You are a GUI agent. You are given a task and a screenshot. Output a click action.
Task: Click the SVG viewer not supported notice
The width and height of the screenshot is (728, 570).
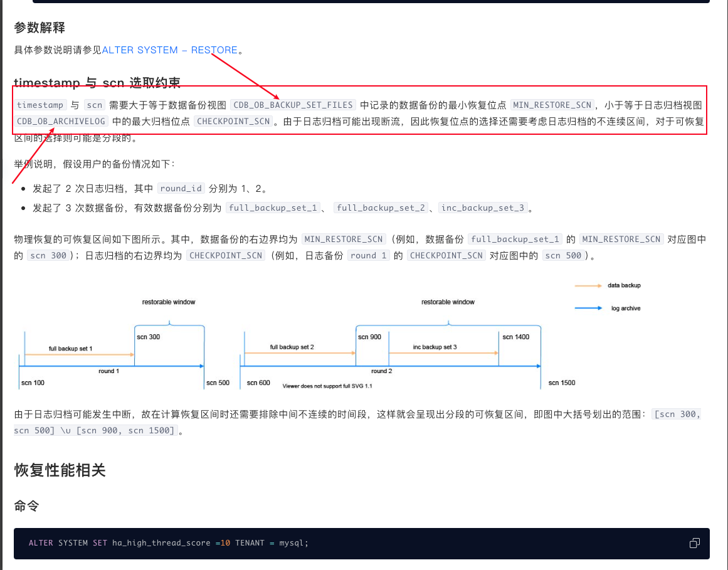(327, 386)
